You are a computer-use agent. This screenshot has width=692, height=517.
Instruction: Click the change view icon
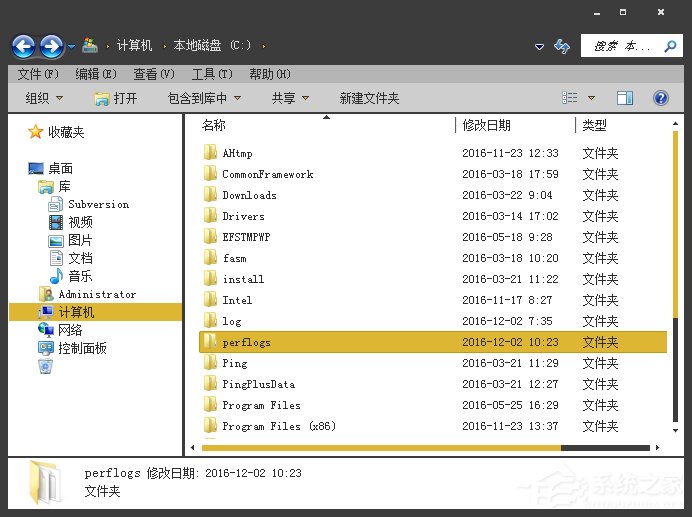[x=570, y=98]
